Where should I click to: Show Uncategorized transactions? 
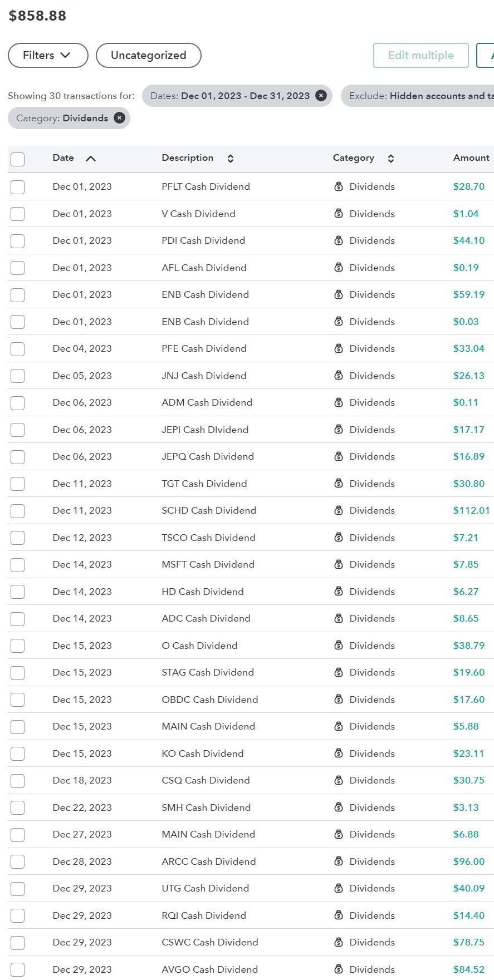point(148,56)
